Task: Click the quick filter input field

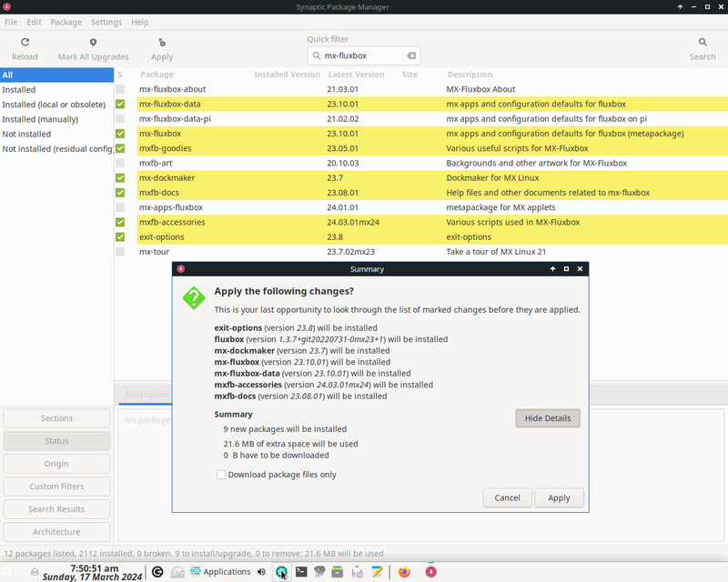Action: coord(364,55)
